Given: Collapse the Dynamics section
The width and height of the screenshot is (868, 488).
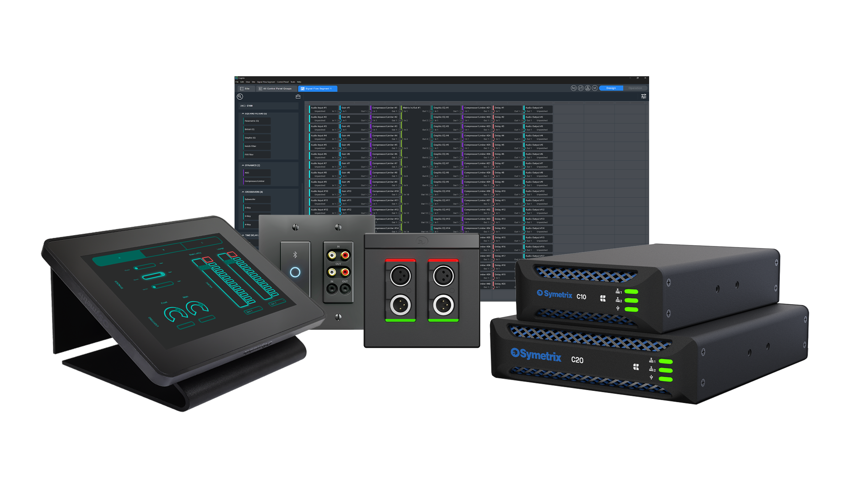Looking at the screenshot, I should click(x=243, y=165).
